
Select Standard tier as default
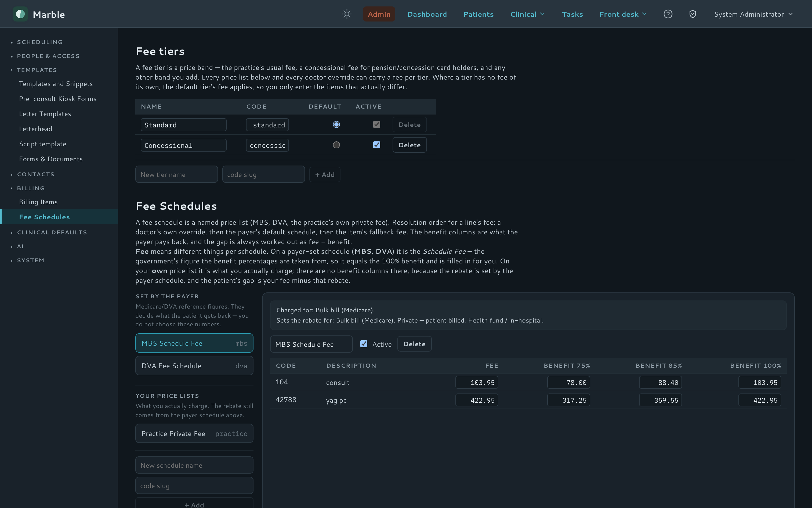(336, 125)
